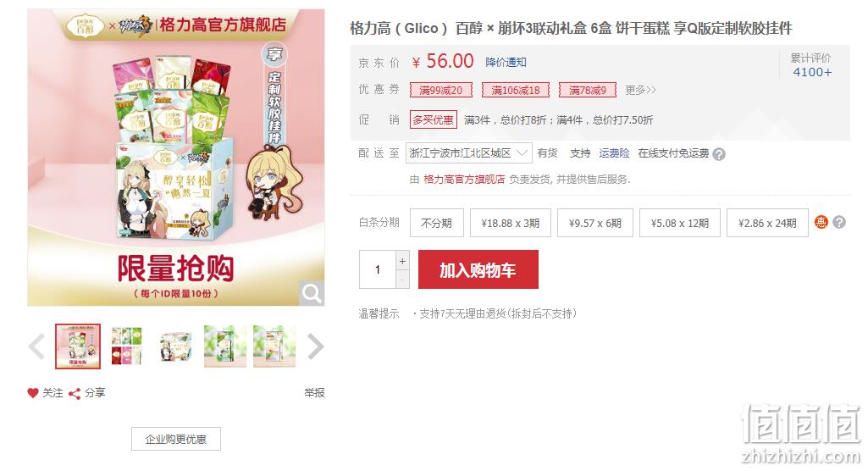868x471 pixels.
Task: Choose the ¥5.08 x 12期 installment option
Action: (x=680, y=223)
